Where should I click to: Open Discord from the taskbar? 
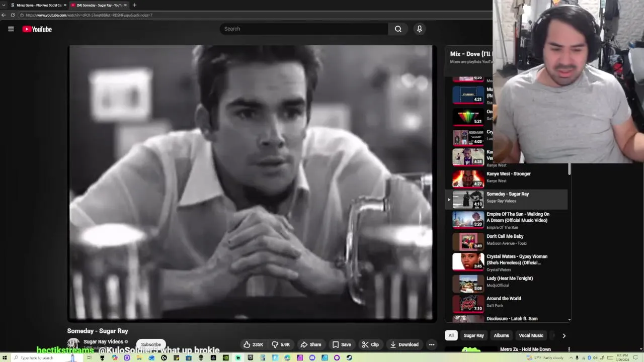point(312,358)
